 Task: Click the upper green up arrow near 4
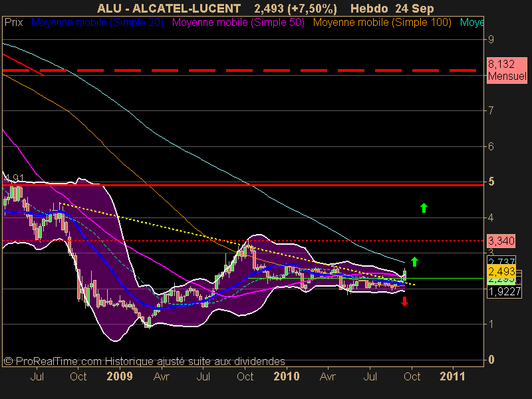pyautogui.click(x=424, y=207)
